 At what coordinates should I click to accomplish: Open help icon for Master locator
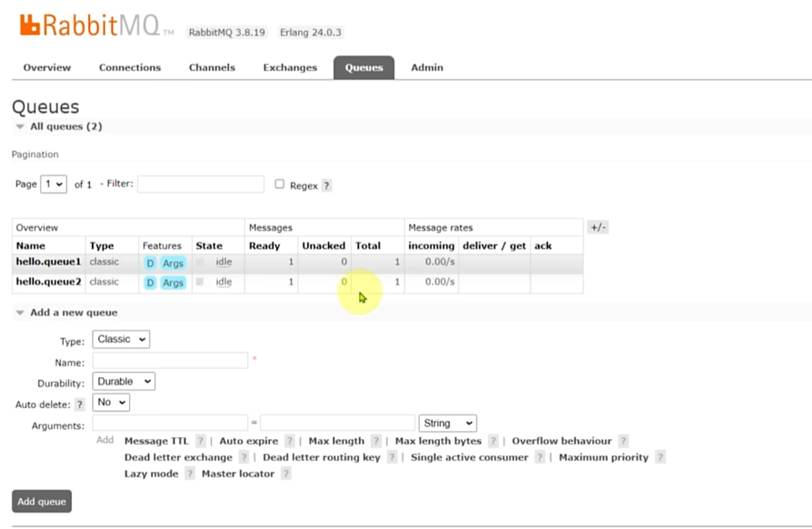[286, 473]
